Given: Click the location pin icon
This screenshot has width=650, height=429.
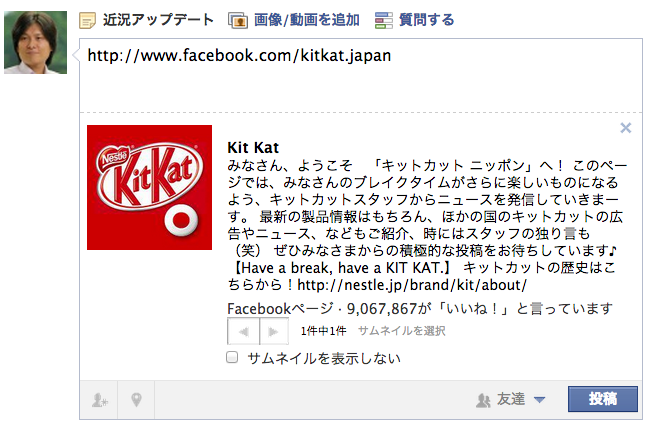Looking at the screenshot, I should click(136, 400).
